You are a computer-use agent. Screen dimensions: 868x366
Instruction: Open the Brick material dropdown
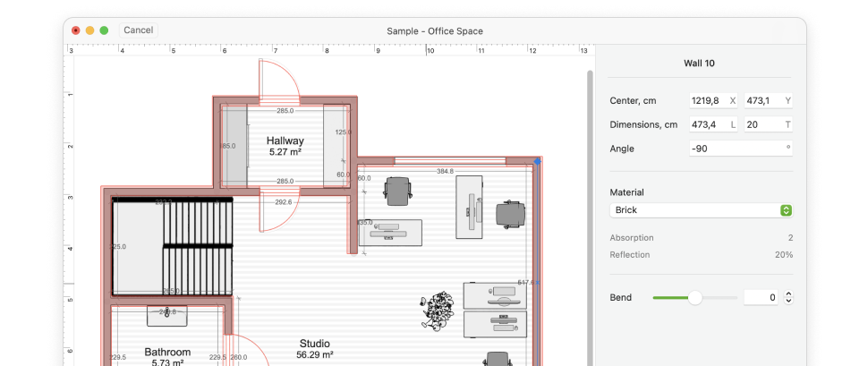click(701, 210)
